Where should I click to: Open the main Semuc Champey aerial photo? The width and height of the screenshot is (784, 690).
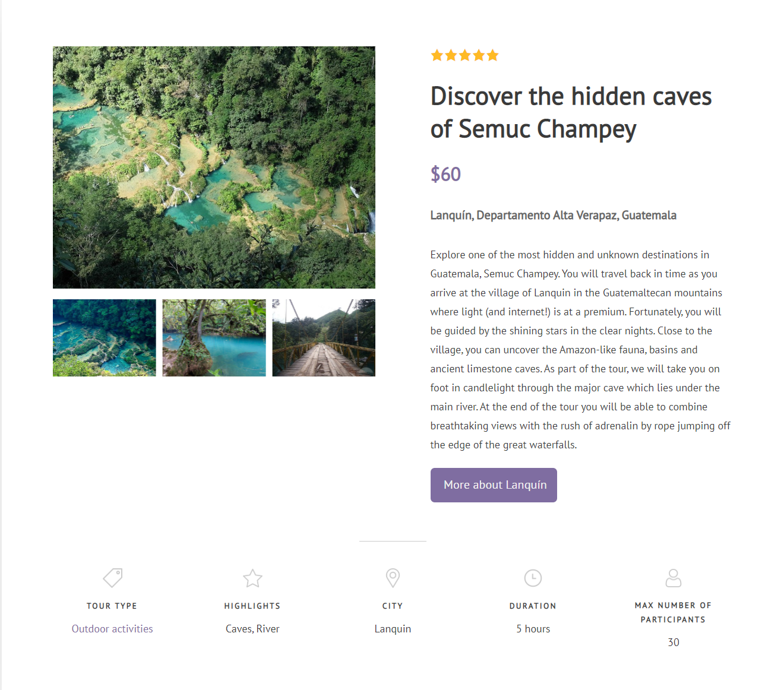pos(214,167)
